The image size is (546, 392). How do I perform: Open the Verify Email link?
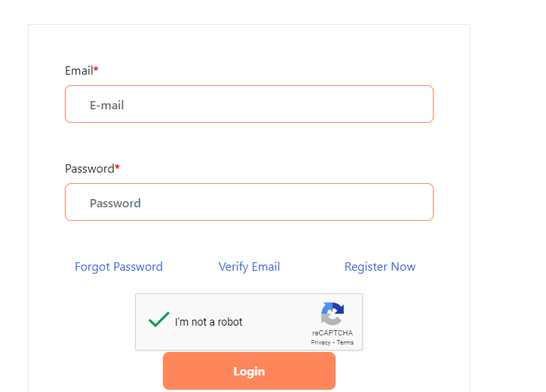point(249,267)
